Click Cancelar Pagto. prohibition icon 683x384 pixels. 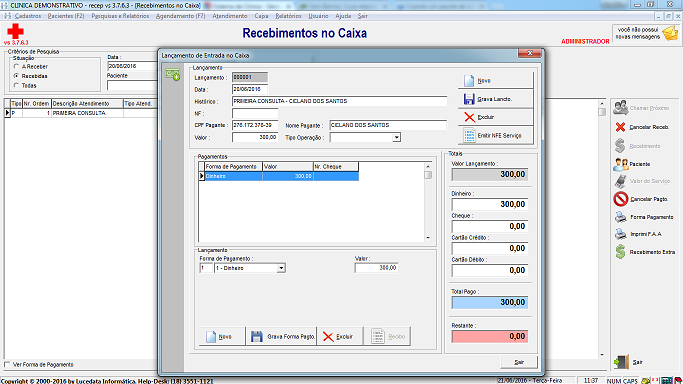pos(621,199)
